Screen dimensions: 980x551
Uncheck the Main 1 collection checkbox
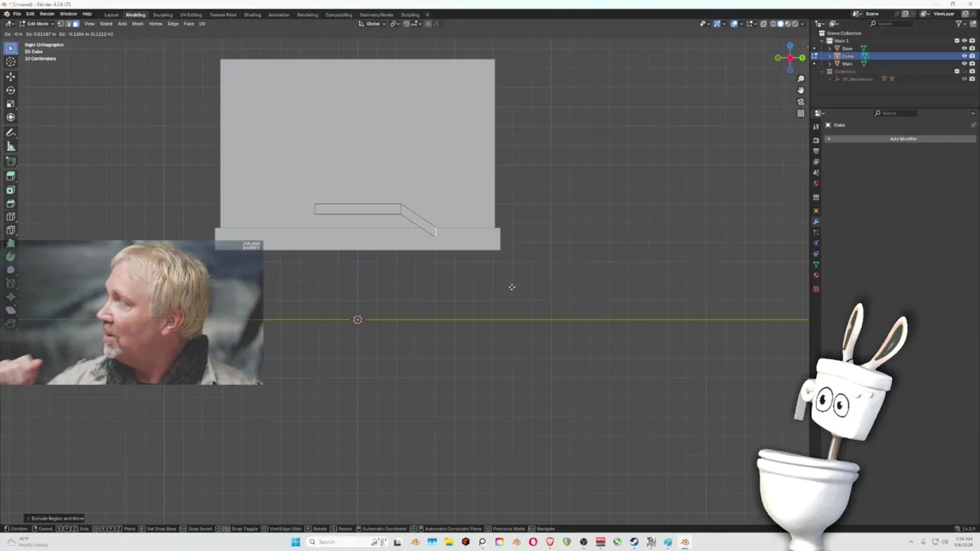point(957,41)
